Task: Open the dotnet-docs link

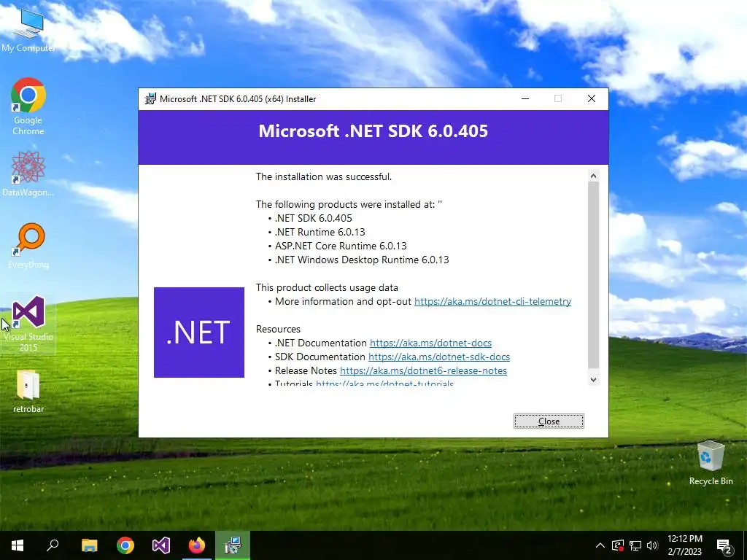Action: 430,343
